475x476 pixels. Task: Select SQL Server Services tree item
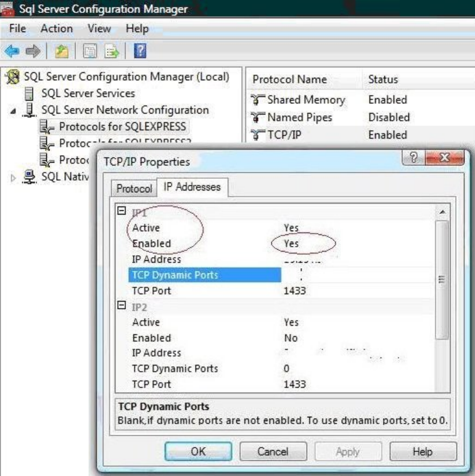pyautogui.click(x=88, y=94)
